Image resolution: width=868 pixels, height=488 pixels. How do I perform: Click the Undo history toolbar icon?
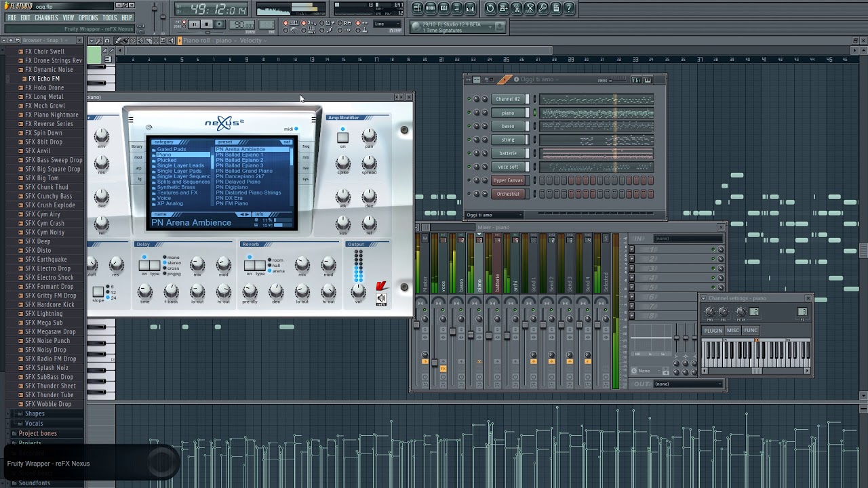pyautogui.click(x=490, y=8)
